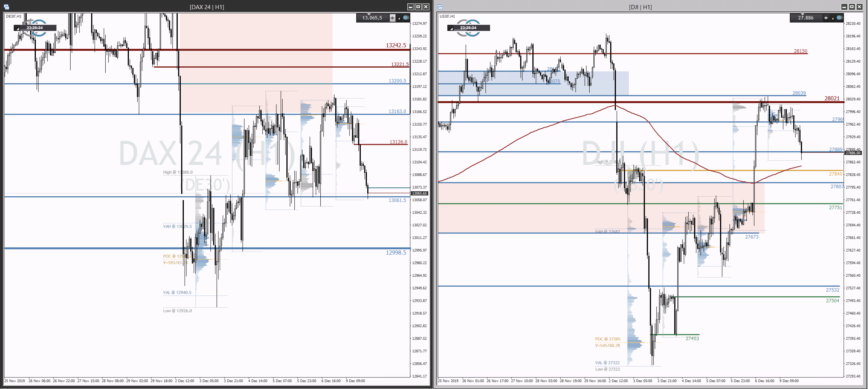
Task: Activate the crosshair button in DAX 24 price panel
Action: pos(392,18)
